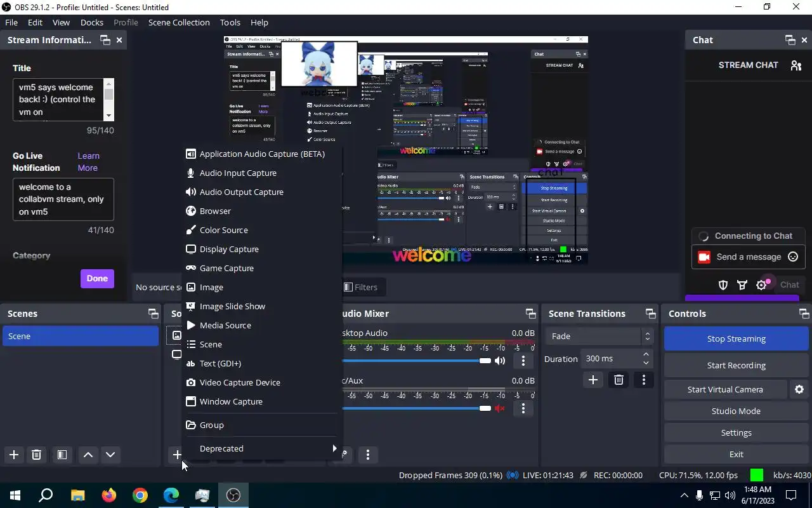812x508 pixels.
Task: Float the Scenes dock
Action: pyautogui.click(x=153, y=314)
